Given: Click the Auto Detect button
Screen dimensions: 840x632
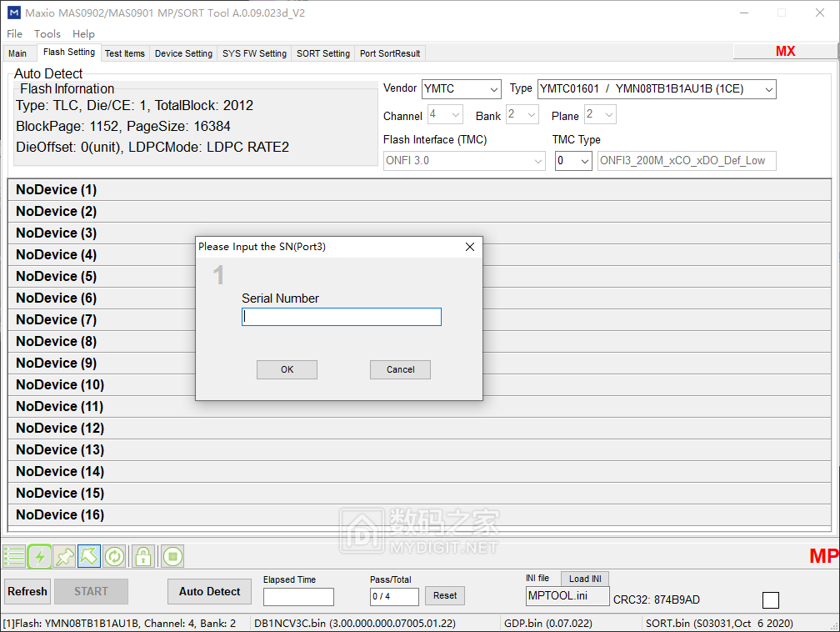Looking at the screenshot, I should point(209,591).
